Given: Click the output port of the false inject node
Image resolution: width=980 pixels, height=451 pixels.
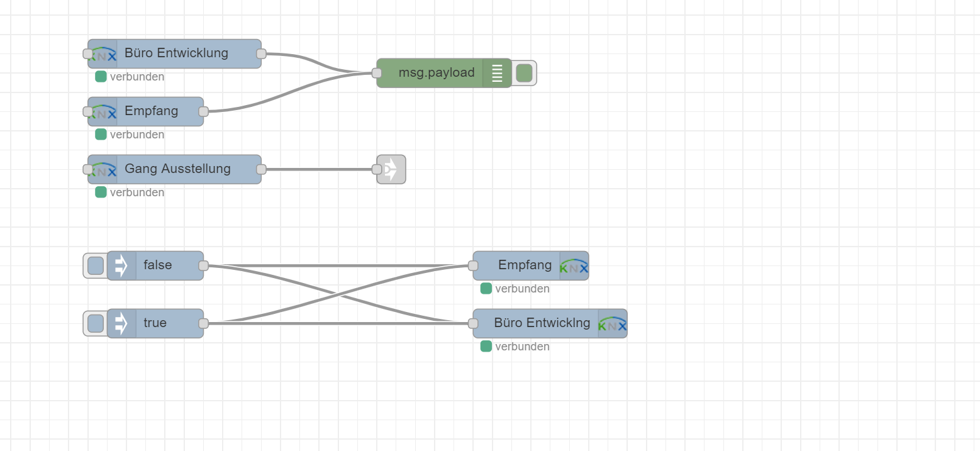Looking at the screenshot, I should click(x=203, y=266).
